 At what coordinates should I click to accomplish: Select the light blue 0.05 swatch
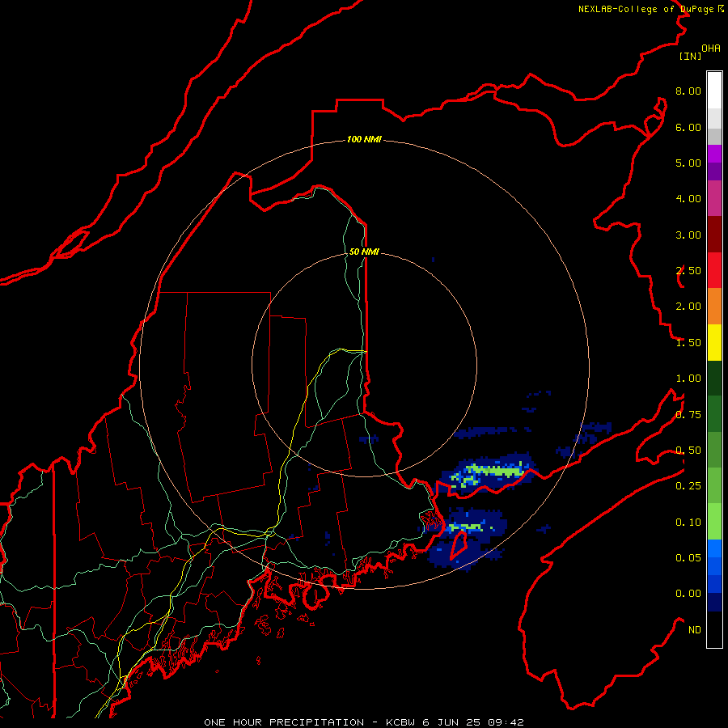[714, 548]
